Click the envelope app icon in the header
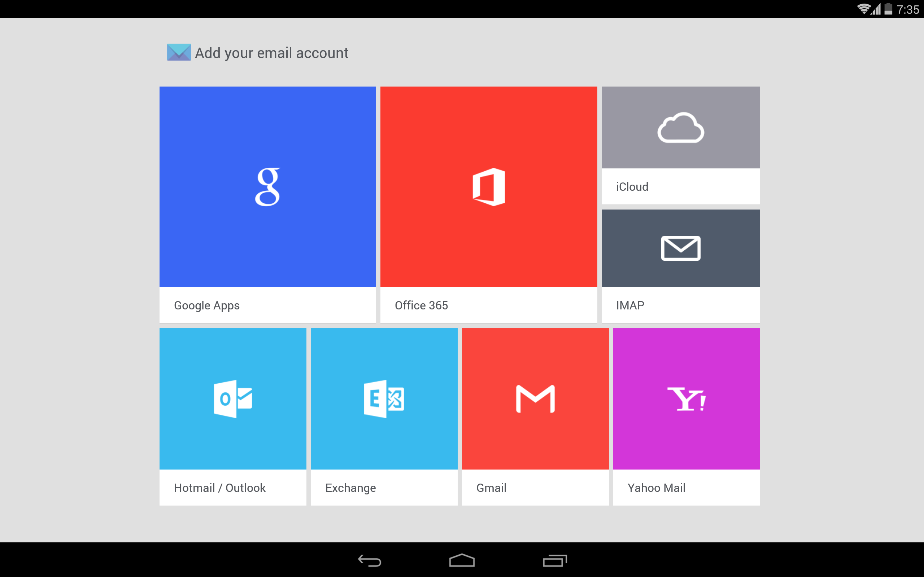924x577 pixels. (179, 53)
